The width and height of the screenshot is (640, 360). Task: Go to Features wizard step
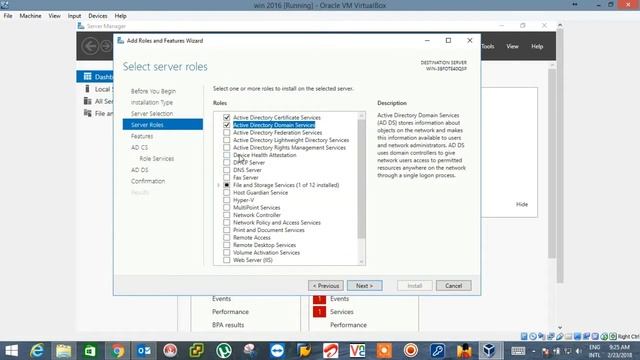142,136
